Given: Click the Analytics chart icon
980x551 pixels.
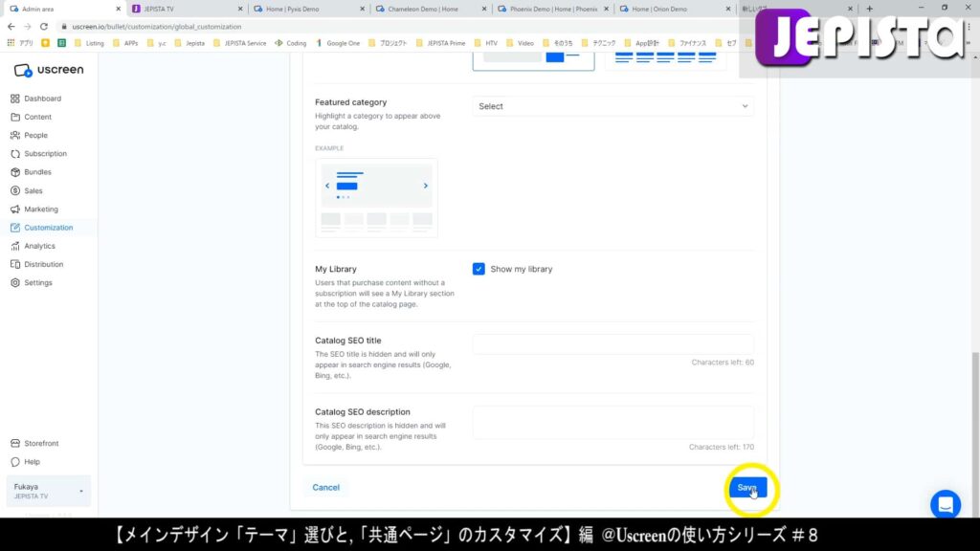Looking at the screenshot, I should (15, 246).
